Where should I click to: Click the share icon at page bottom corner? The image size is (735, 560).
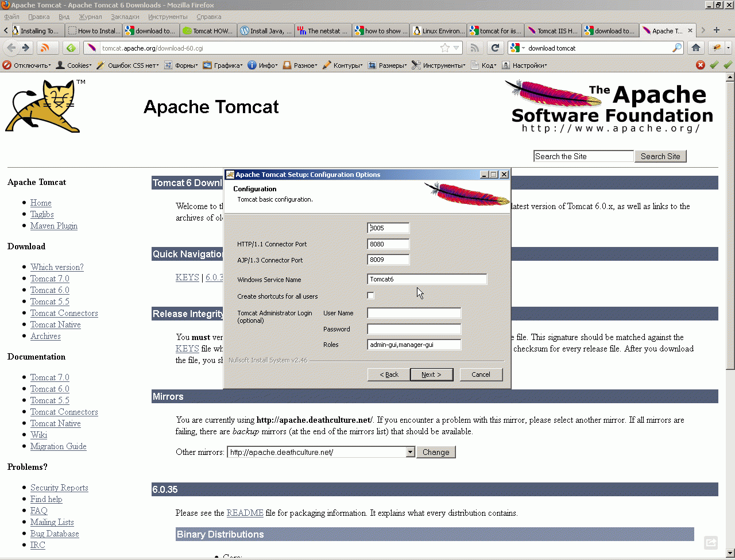(x=711, y=542)
